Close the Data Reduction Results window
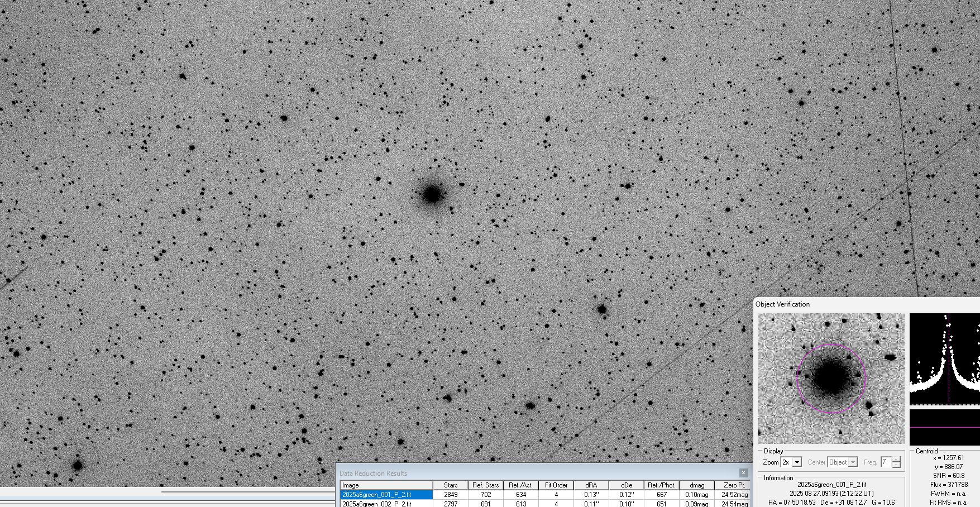The image size is (980, 507). click(x=743, y=472)
